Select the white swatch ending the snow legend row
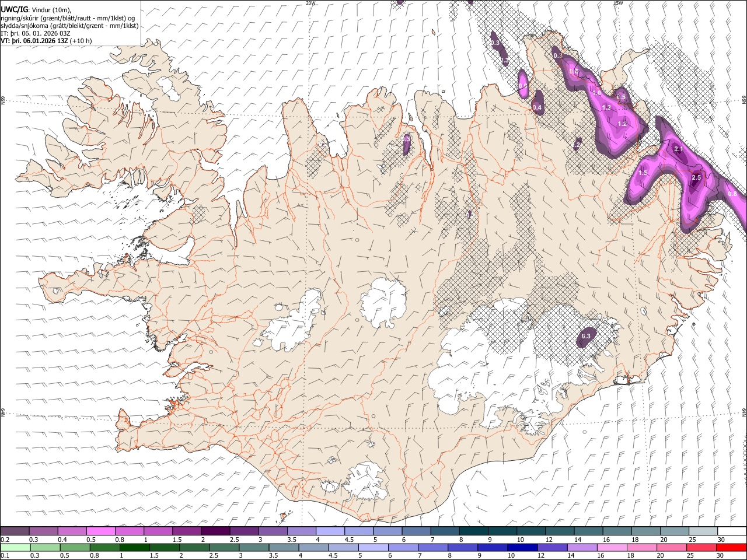747x560 pixels. click(x=731, y=531)
